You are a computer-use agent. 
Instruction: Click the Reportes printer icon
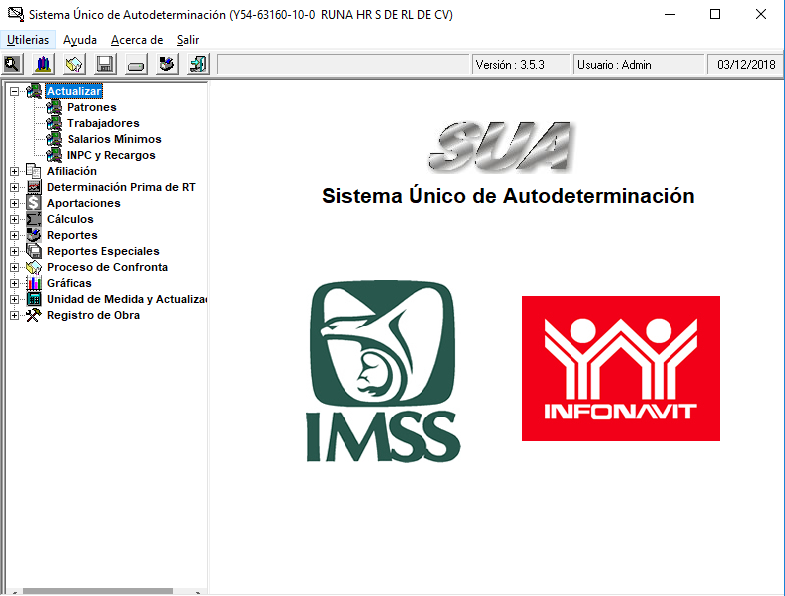point(34,235)
